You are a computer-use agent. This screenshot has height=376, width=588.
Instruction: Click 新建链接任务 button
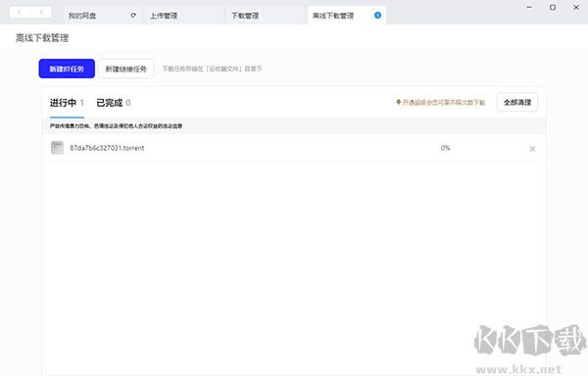tap(126, 69)
